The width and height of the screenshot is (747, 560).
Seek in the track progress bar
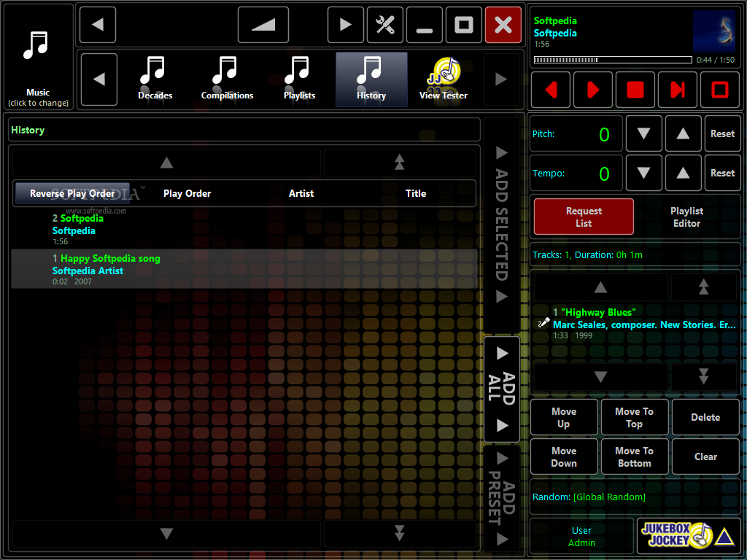click(613, 60)
